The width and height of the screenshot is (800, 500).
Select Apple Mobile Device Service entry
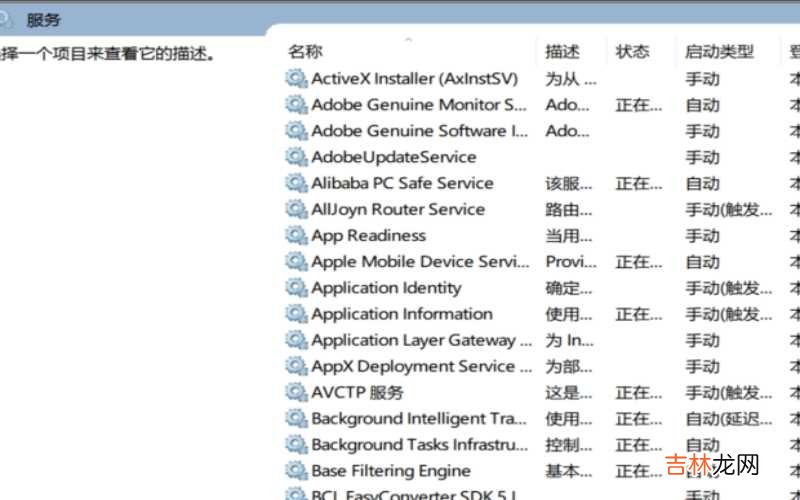(420, 262)
